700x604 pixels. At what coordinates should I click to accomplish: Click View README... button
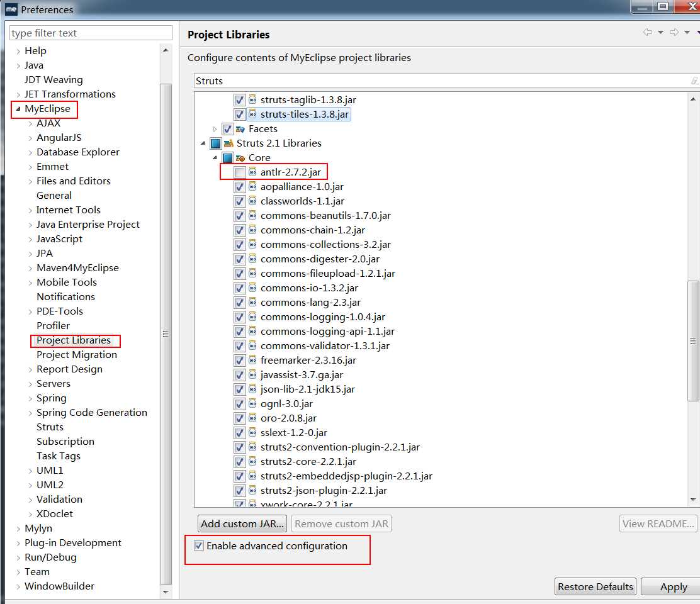pos(658,523)
